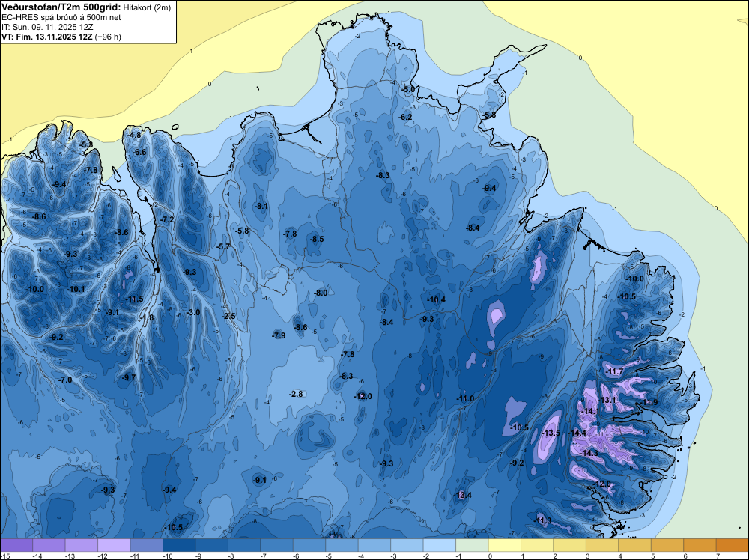Image resolution: width=749 pixels, height=560 pixels.
Task: Click the -13.5 temperature label
Action: tap(551, 433)
